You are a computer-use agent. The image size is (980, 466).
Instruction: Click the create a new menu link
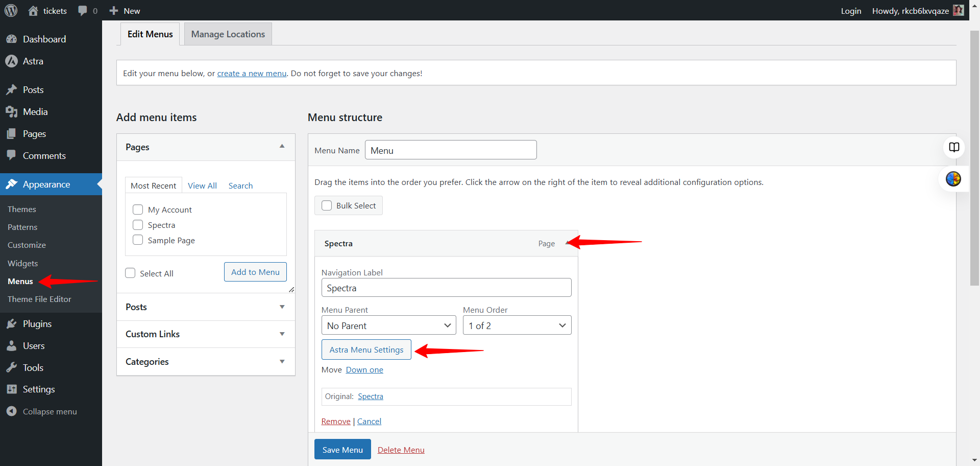252,74
